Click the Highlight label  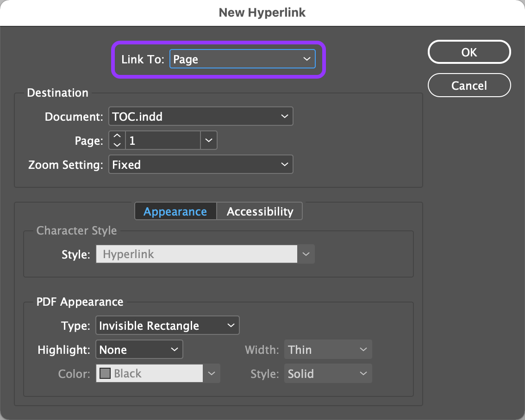64,350
